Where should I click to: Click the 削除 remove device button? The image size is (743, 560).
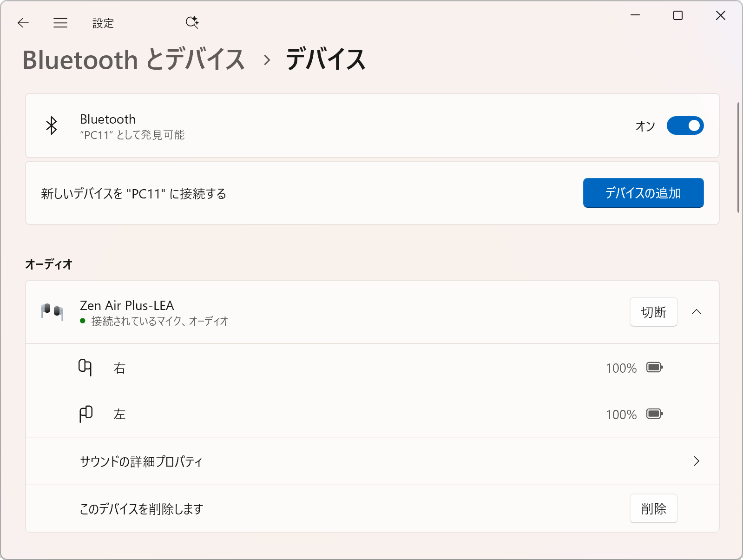[653, 508]
